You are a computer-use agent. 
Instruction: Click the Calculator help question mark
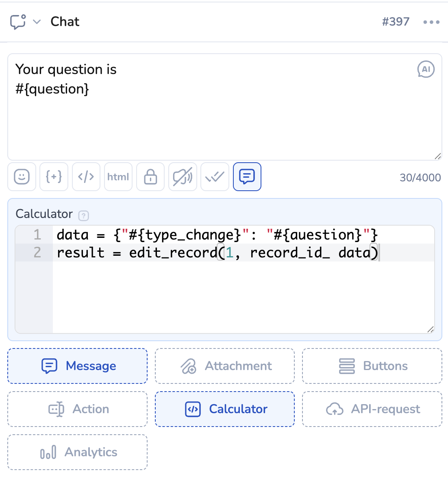click(83, 215)
